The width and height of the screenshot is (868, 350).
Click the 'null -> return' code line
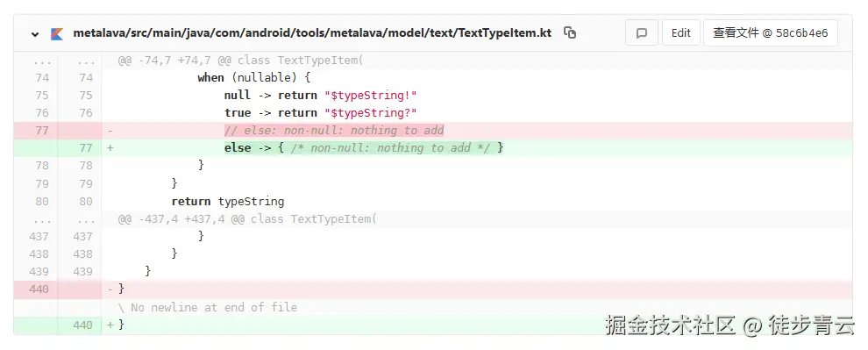coord(321,96)
